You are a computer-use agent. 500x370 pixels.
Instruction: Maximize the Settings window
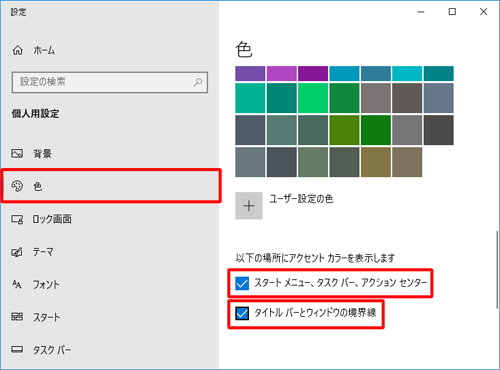click(x=452, y=12)
